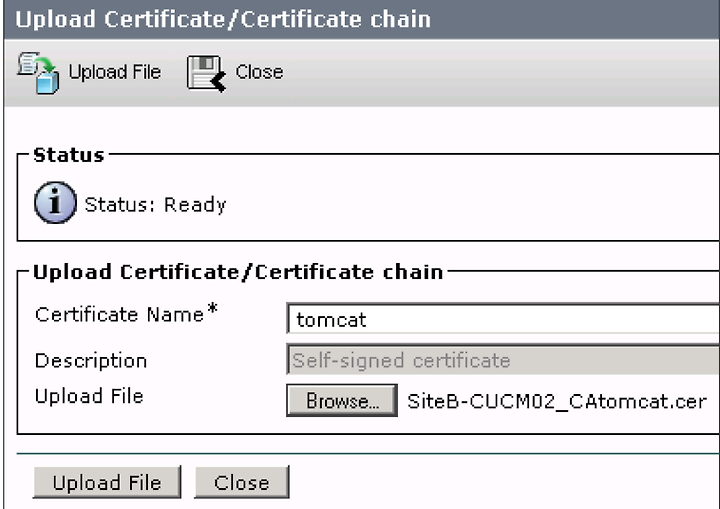Screen dimensions: 720x509
Task: Focus the Certificate Name field containing tomcat
Action: 503,318
